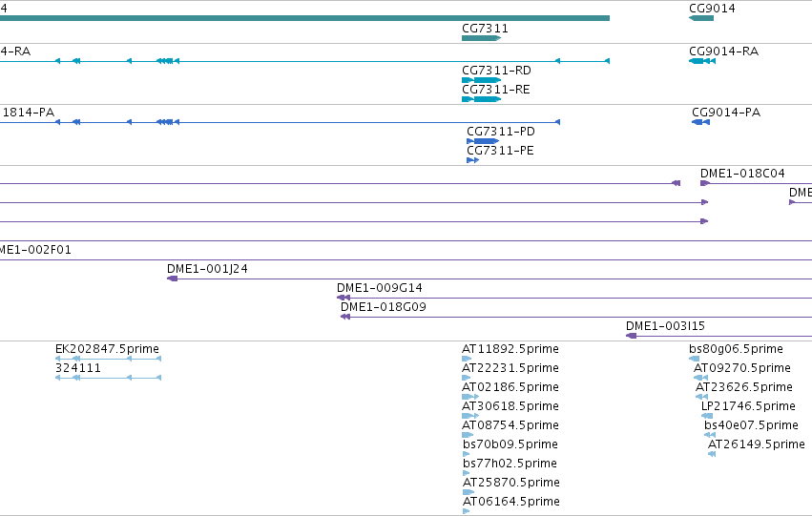Viewport: 812px width, 516px height.
Task: Click the DME1-018C04 label
Action: tap(742, 174)
